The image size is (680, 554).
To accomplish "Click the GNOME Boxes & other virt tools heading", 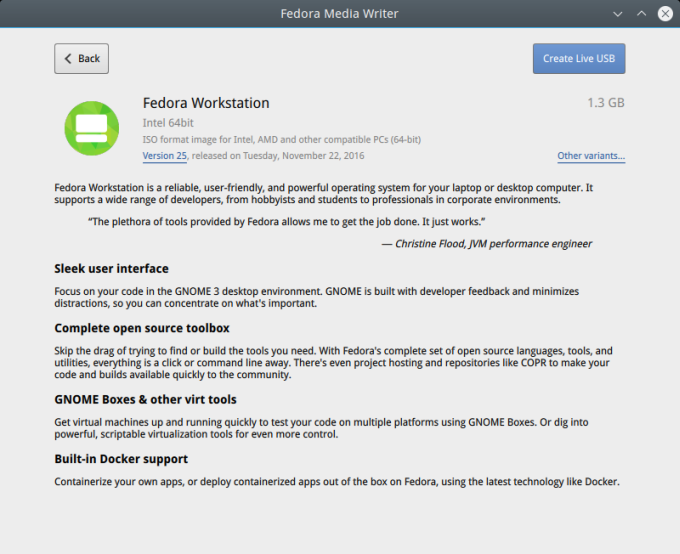I will coord(145,399).
